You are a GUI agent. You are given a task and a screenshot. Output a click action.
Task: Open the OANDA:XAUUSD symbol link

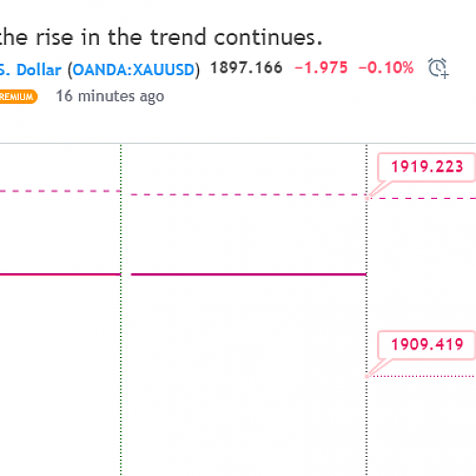coord(133,69)
